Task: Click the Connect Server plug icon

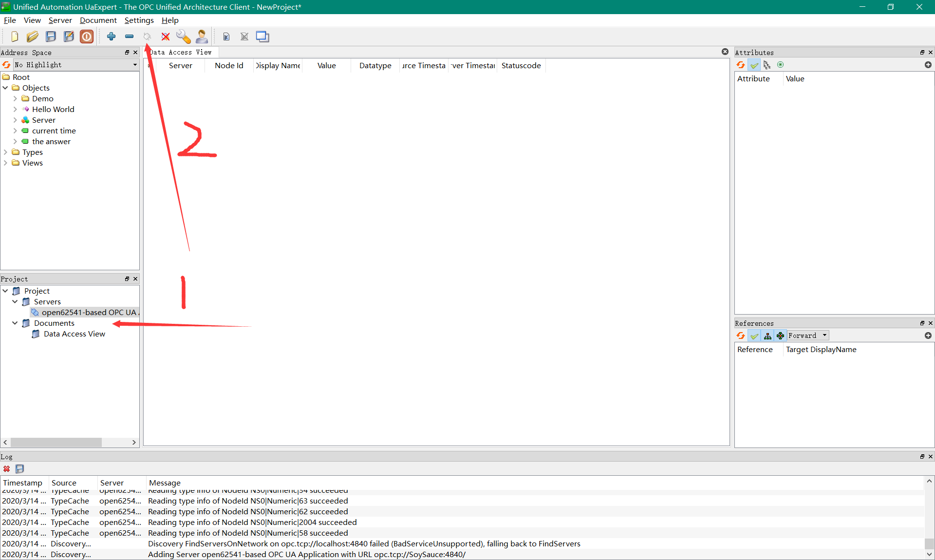Action: pyautogui.click(x=147, y=37)
